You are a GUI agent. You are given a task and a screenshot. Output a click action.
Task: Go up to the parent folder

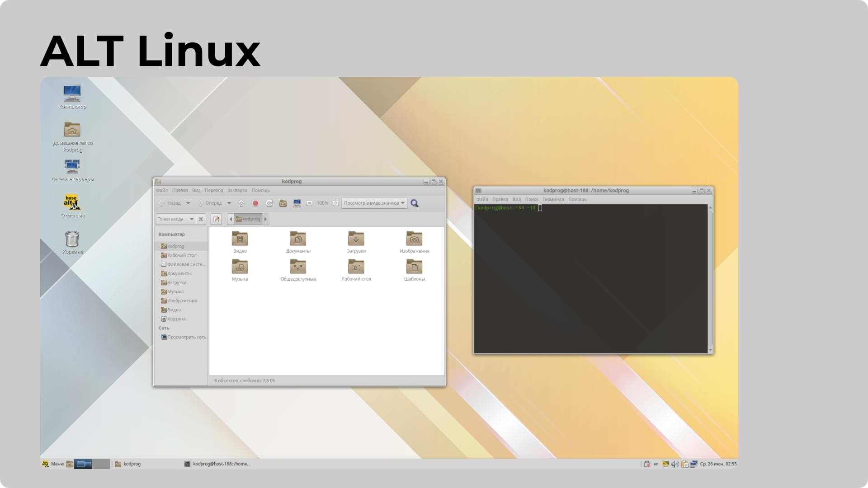tap(241, 203)
